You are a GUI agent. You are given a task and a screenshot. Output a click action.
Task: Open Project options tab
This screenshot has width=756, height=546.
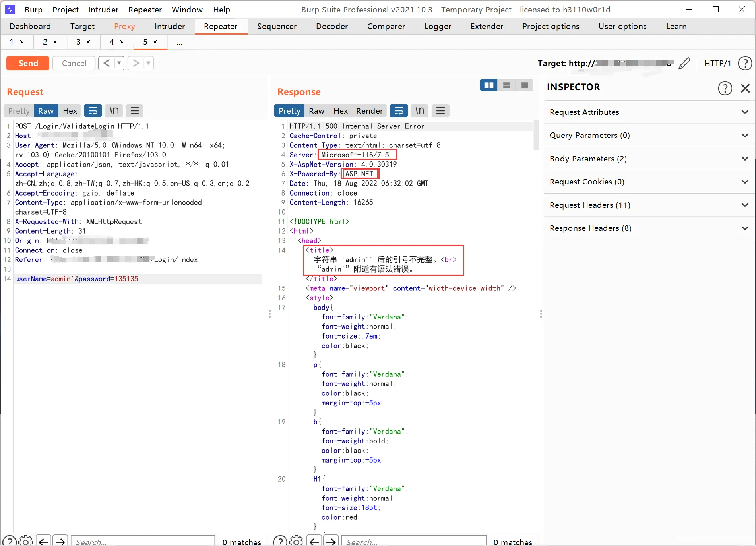(551, 26)
